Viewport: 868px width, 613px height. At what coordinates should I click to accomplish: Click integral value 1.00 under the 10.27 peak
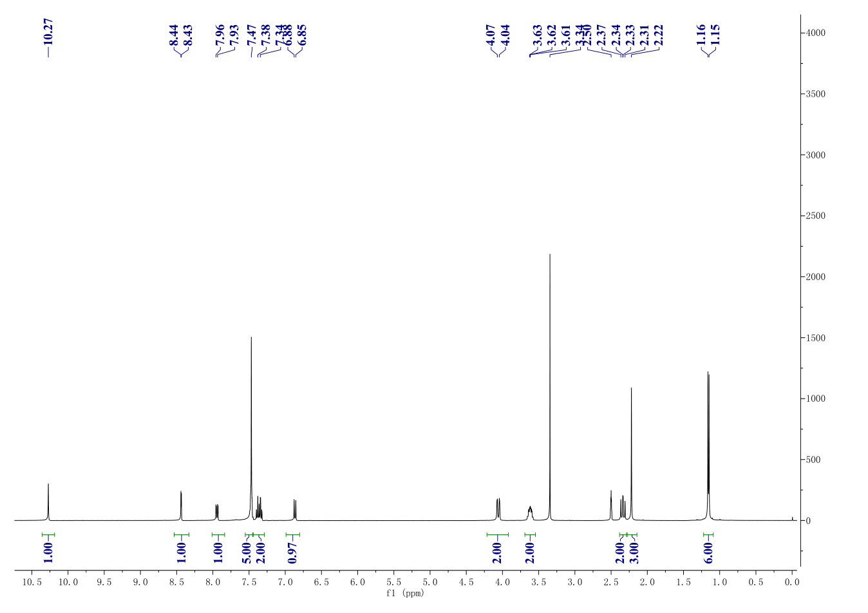[48, 553]
